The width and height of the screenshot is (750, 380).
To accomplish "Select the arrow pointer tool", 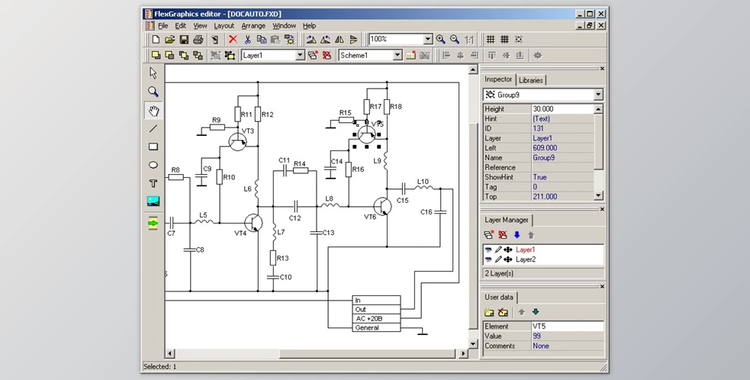I will 153,73.
